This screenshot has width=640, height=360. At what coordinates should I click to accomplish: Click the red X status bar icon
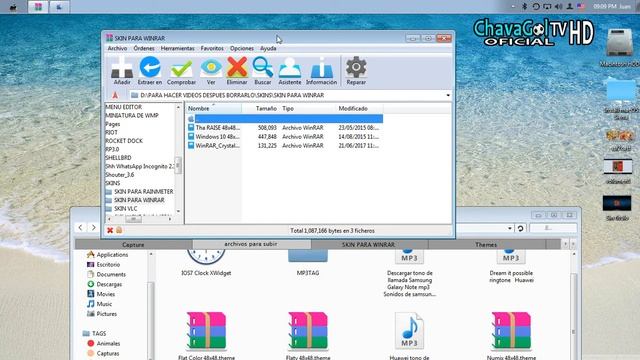click(110, 231)
